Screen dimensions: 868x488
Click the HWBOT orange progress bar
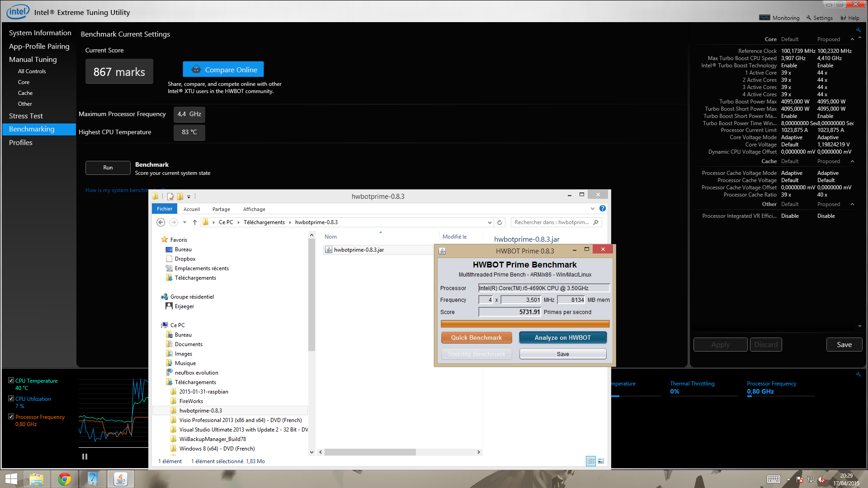[525, 324]
